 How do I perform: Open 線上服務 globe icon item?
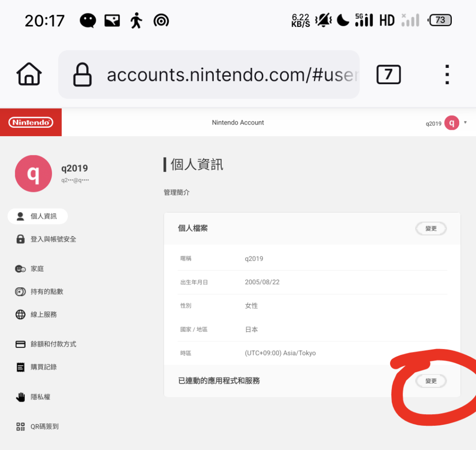36,315
